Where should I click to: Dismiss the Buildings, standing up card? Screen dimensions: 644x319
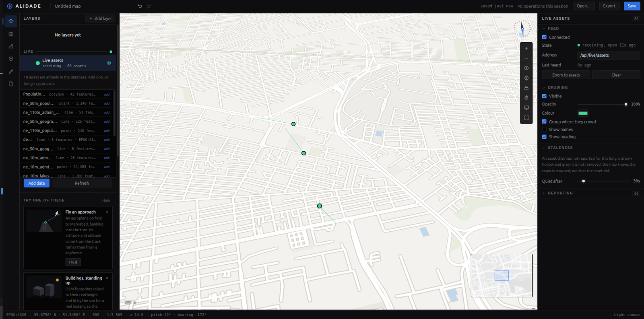point(107,278)
